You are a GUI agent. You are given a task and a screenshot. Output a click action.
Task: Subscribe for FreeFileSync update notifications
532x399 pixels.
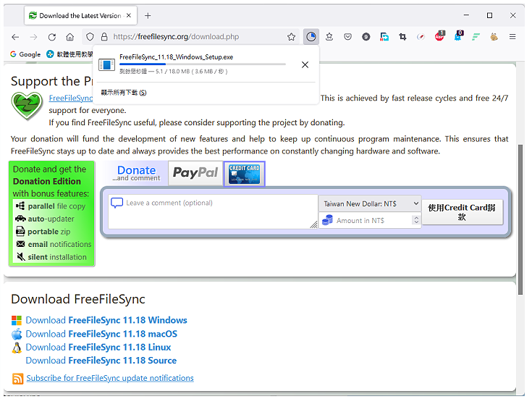coord(110,378)
